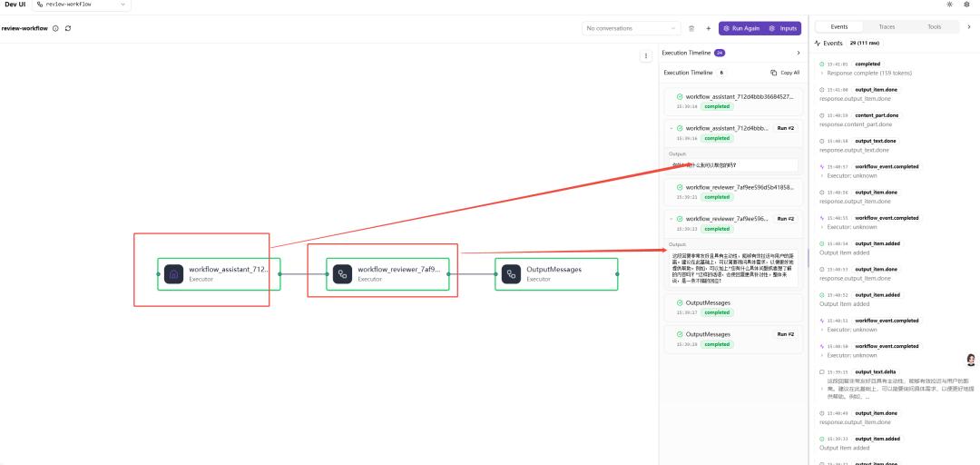This screenshot has width=980, height=465.
Task: Delete conversation with the trash icon
Action: pyautogui.click(x=691, y=28)
